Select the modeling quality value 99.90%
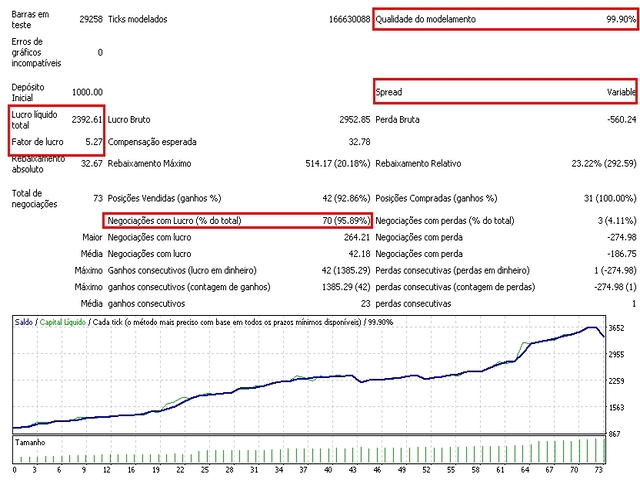 pyautogui.click(x=621, y=19)
